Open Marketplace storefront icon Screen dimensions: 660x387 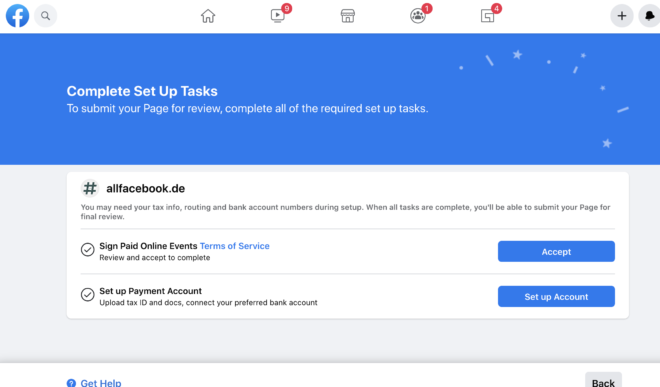[x=348, y=16]
